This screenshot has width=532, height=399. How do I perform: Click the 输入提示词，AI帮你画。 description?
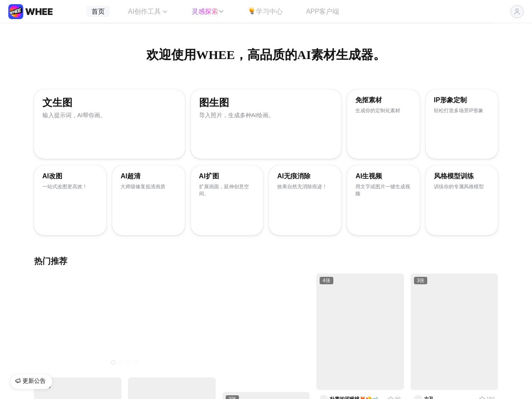pyautogui.click(x=74, y=115)
